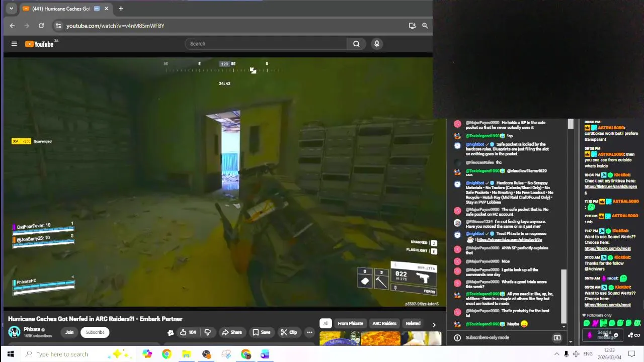Screen dimensions: 644x362
Task: Show hidden system tray icons
Action: [556, 354]
